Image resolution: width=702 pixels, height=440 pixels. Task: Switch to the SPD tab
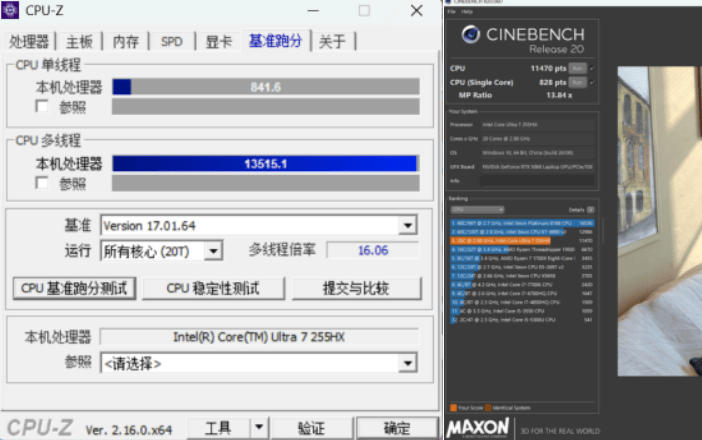point(172,42)
